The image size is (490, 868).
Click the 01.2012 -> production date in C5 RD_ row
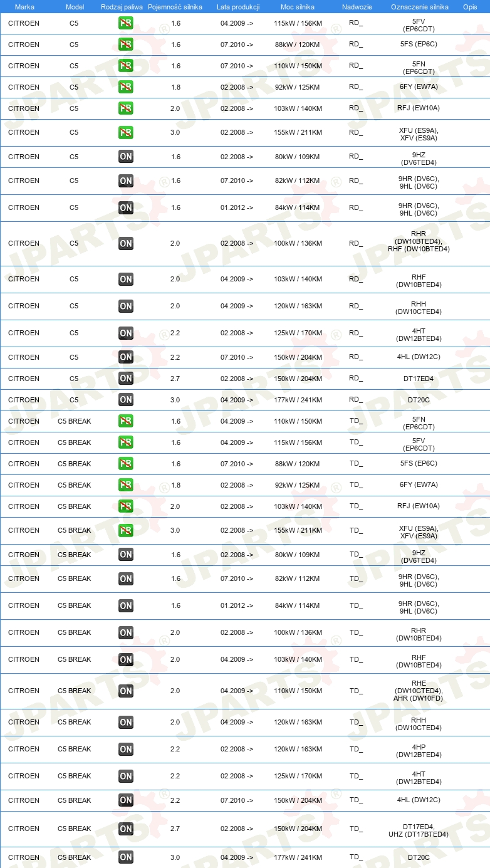coord(237,207)
